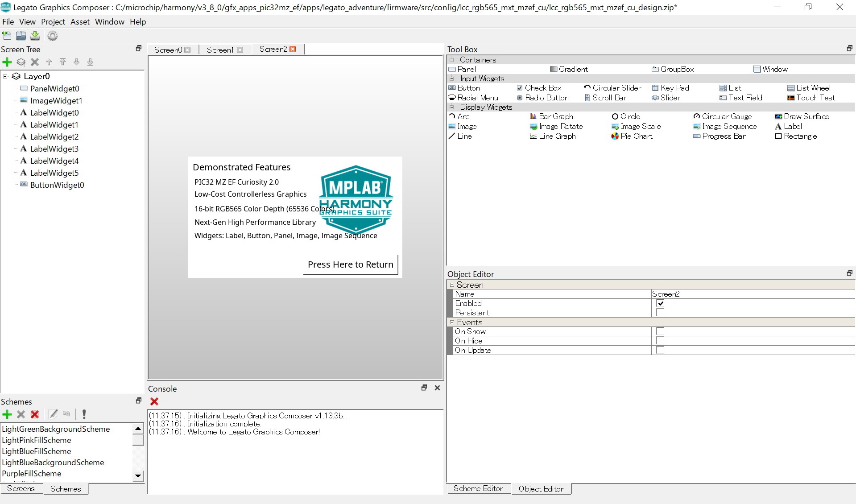856x504 pixels.
Task: Collapse the Events group in Object Editor
Action: pos(452,322)
